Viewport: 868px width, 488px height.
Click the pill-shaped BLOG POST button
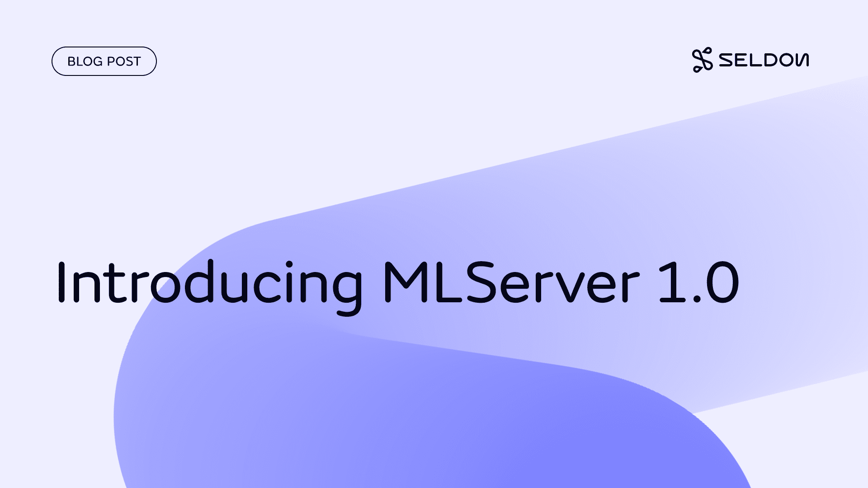tap(104, 61)
